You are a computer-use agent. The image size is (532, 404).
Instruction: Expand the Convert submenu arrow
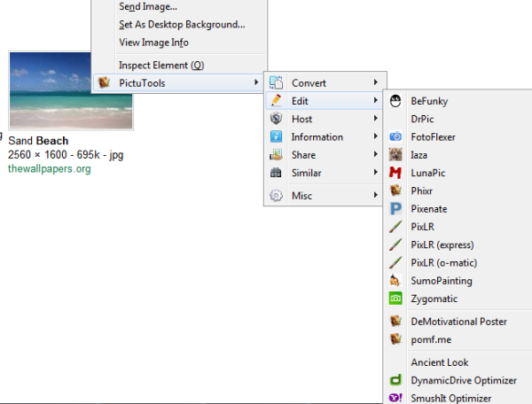pyautogui.click(x=376, y=82)
